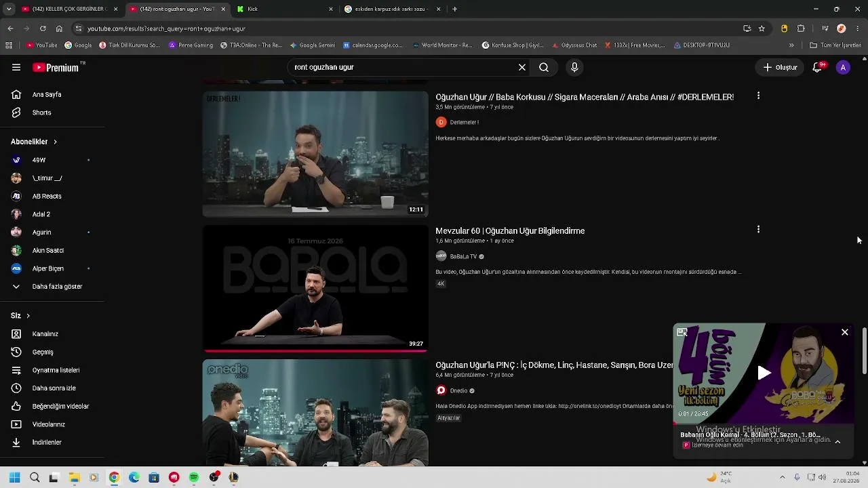The height and width of the screenshot is (488, 868).
Task: Close the miniplayer
Action: tap(845, 332)
